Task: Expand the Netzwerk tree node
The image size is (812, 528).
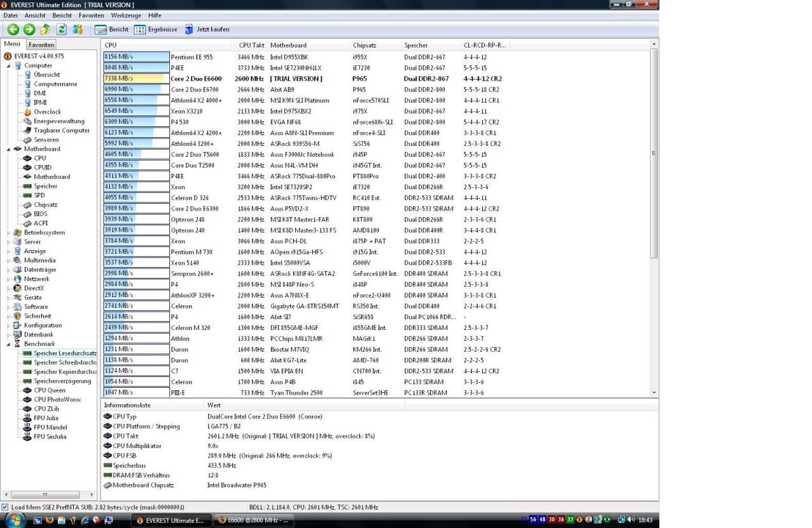Action: [x=9, y=279]
